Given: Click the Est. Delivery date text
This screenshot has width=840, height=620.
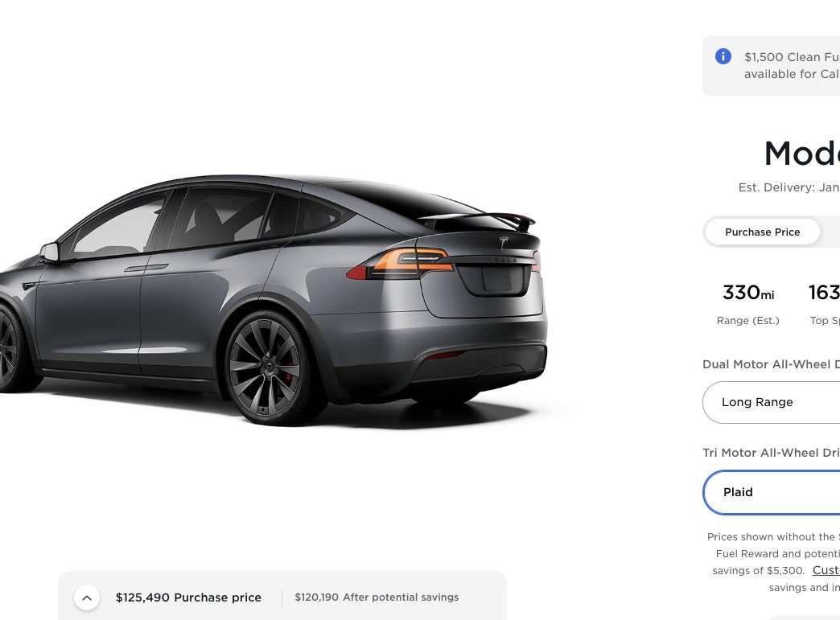Looking at the screenshot, I should coord(789,187).
